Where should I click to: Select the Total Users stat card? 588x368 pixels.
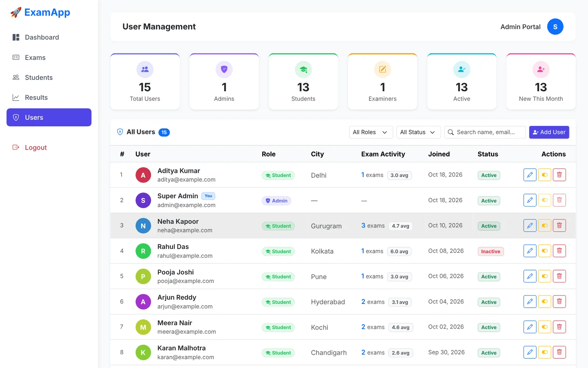[x=145, y=81]
